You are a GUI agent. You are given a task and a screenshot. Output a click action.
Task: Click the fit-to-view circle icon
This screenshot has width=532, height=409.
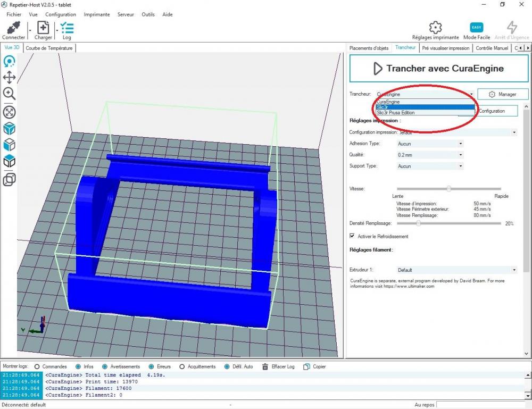[x=9, y=112]
